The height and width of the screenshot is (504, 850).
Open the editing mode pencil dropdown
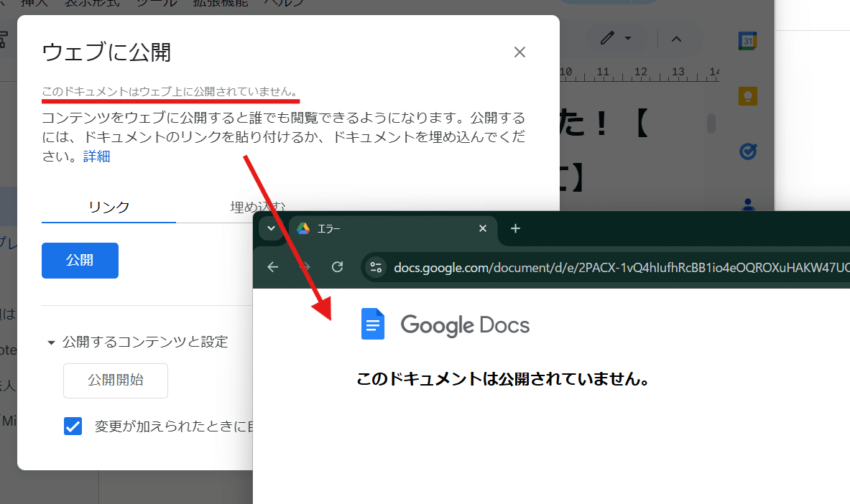615,39
